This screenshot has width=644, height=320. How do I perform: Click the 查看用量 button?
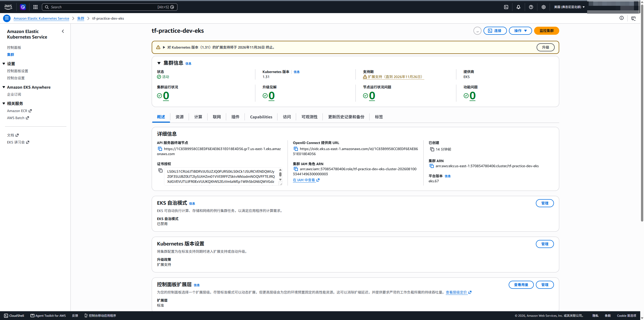[x=521, y=285]
